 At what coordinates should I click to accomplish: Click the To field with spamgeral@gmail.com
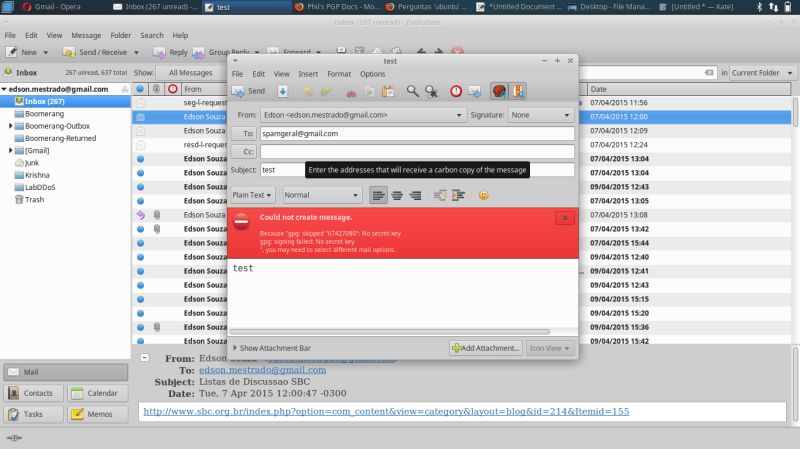tap(417, 134)
